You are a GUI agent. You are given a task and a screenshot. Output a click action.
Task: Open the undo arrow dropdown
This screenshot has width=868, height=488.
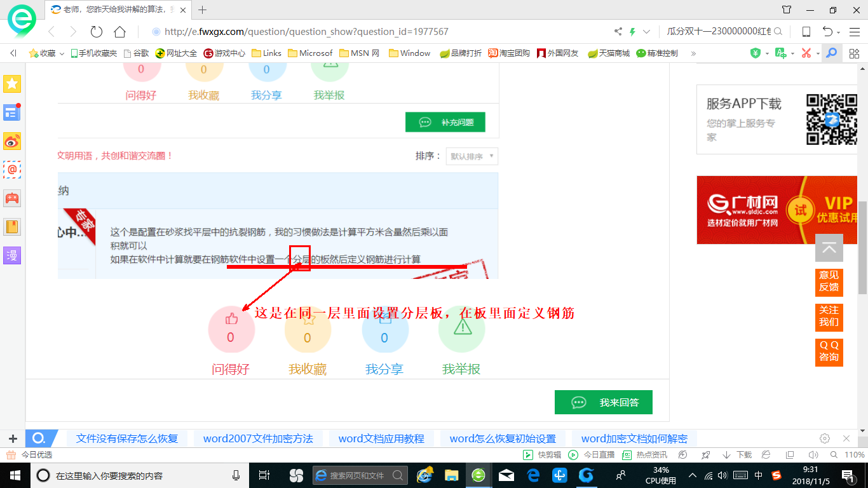point(839,32)
